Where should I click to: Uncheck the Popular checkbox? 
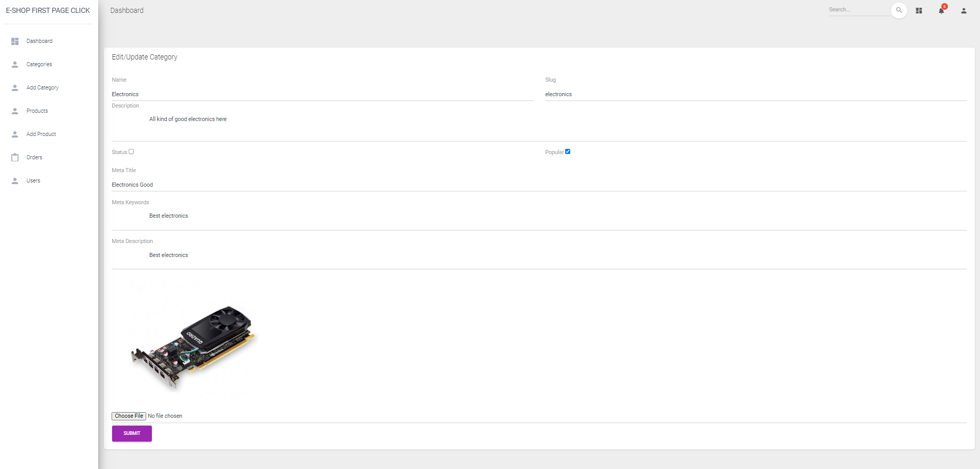tap(568, 152)
